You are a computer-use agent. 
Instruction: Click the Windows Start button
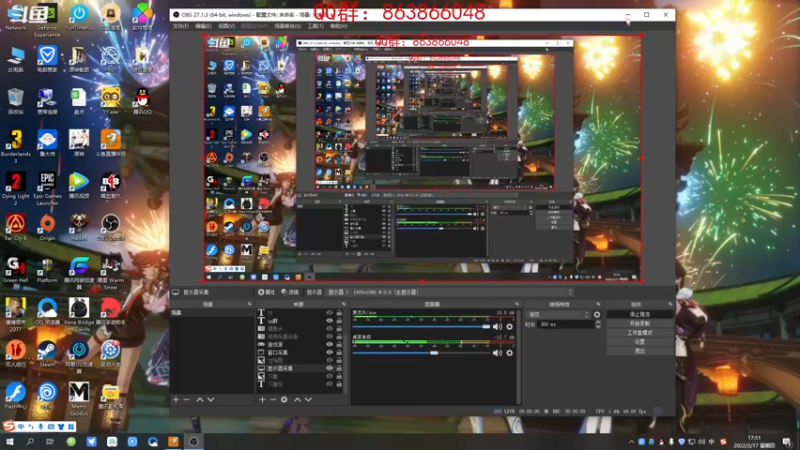point(10,441)
